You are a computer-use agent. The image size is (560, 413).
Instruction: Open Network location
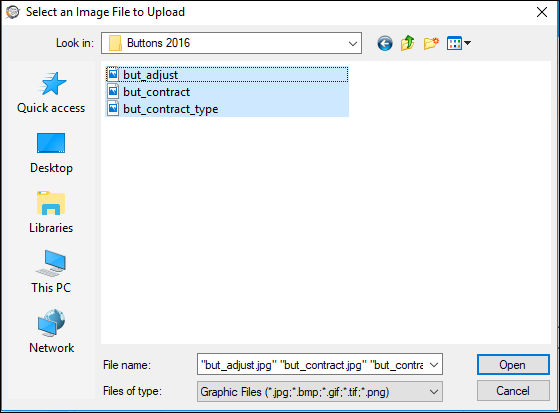[x=51, y=332]
